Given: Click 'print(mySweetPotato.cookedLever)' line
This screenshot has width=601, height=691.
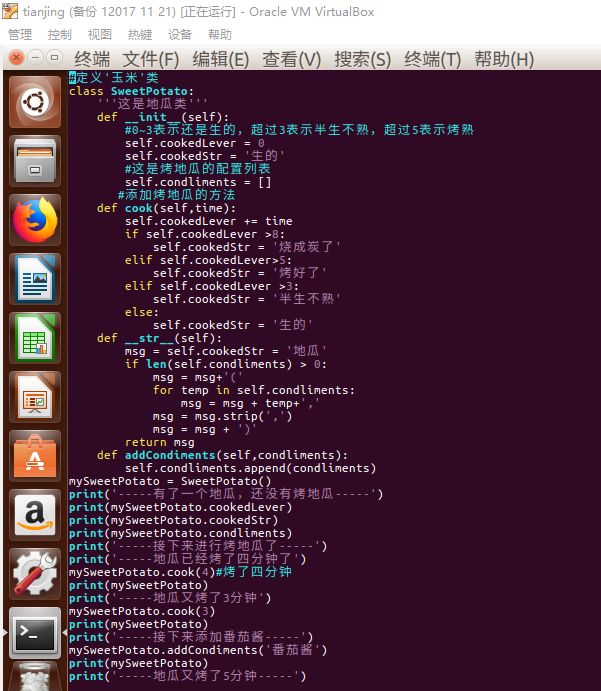Looking at the screenshot, I should [180, 507].
